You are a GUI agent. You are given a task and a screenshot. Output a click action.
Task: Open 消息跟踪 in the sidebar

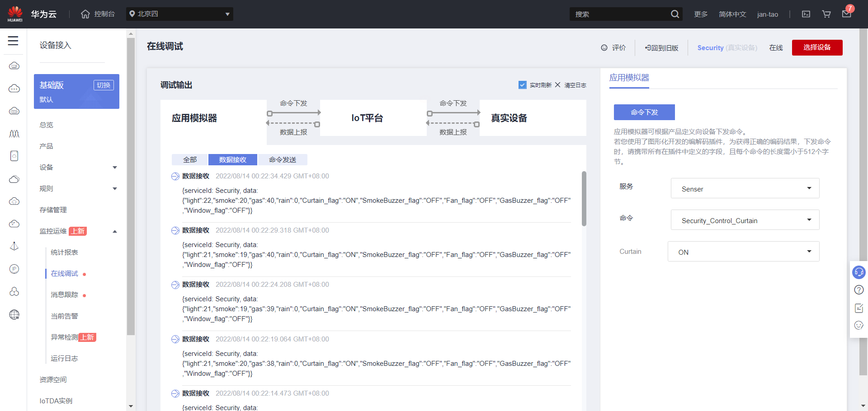(x=64, y=295)
